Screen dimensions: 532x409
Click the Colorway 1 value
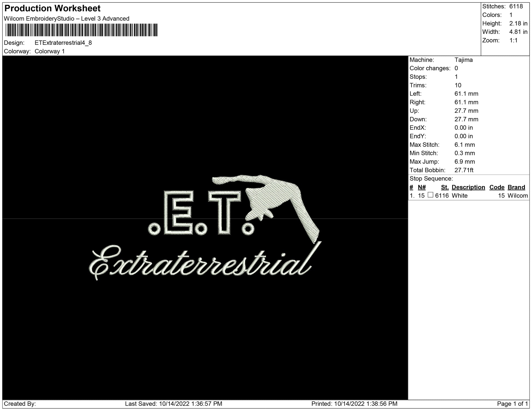(x=50, y=51)
